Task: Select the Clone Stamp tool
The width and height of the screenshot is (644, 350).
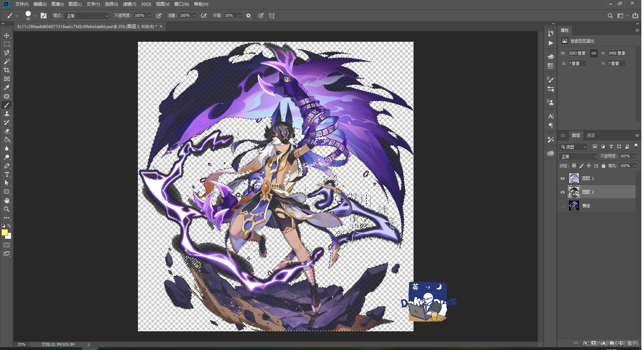Action: pos(7,114)
